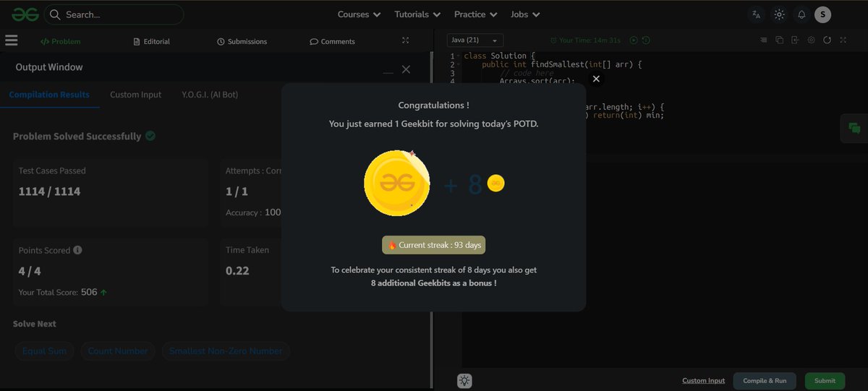The height and width of the screenshot is (391, 868).
Task: Copy code with the copy icon
Action: [x=780, y=40]
